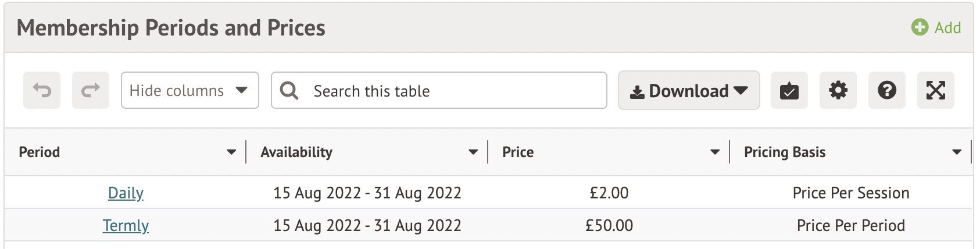The image size is (980, 249).
Task: Open table settings gear icon
Action: pos(838,90)
